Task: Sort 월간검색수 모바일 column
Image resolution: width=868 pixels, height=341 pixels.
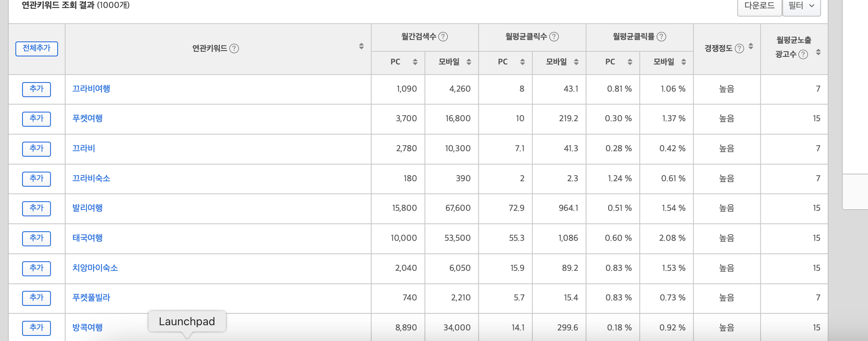Action: (x=469, y=62)
